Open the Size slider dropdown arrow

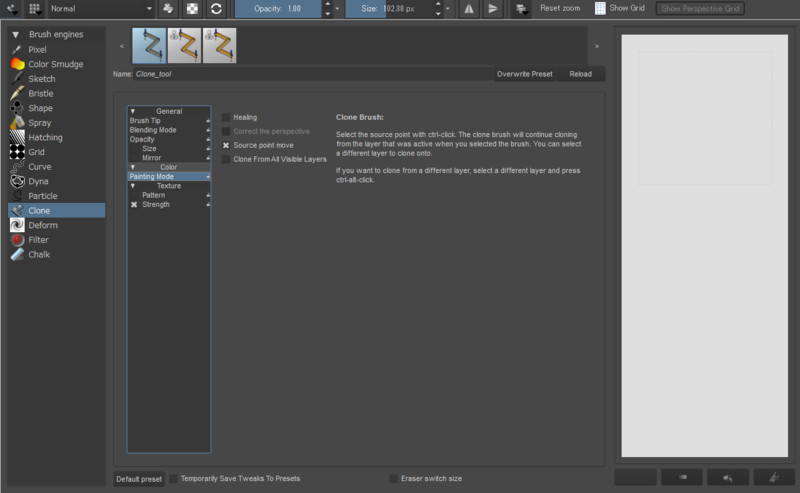click(x=448, y=9)
